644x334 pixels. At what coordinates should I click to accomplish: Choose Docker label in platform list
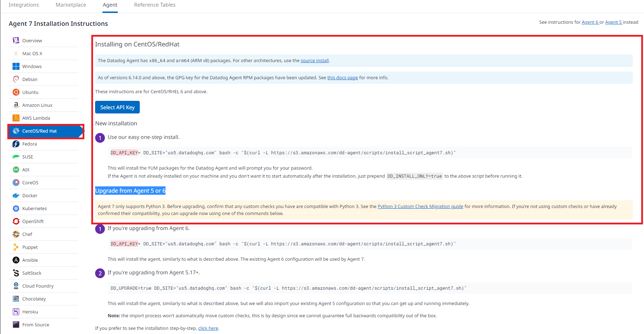30,195
